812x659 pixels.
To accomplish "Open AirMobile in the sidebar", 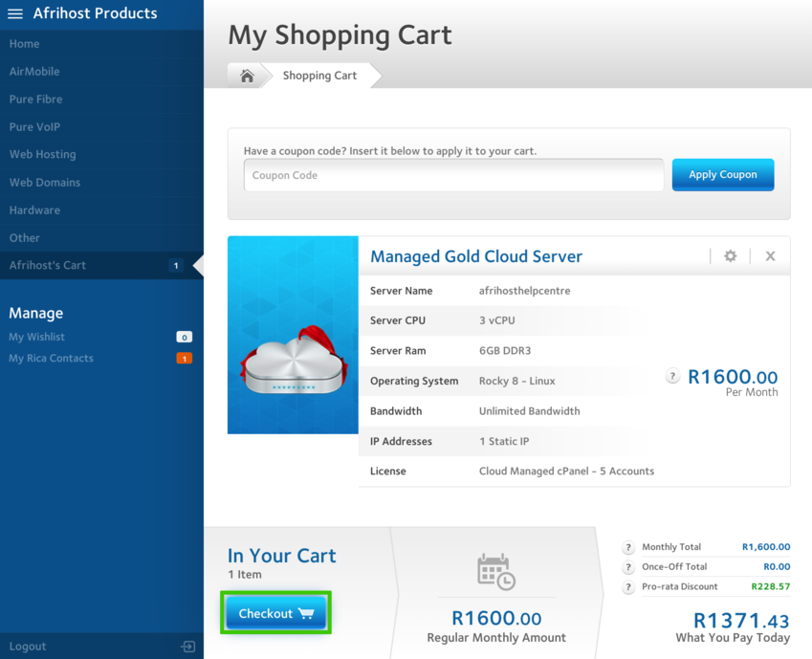I will click(x=34, y=72).
